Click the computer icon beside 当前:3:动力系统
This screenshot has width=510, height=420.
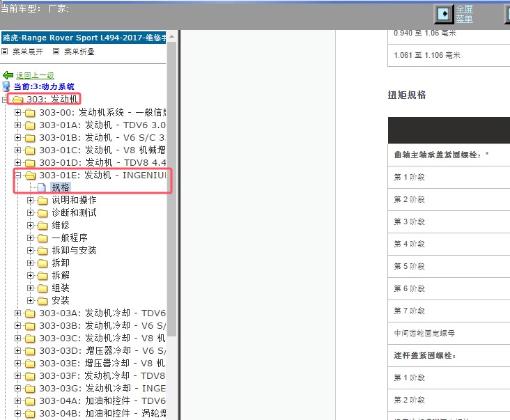click(x=6, y=86)
